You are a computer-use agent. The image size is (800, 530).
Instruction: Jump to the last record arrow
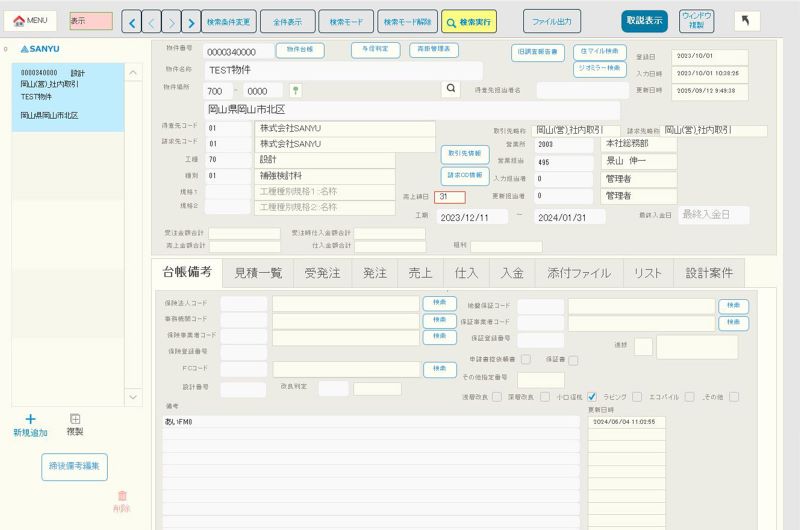click(191, 21)
